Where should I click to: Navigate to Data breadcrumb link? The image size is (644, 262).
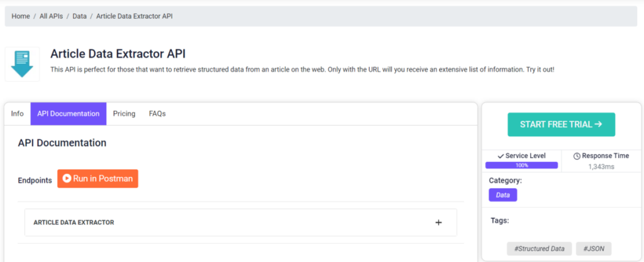pos(80,16)
